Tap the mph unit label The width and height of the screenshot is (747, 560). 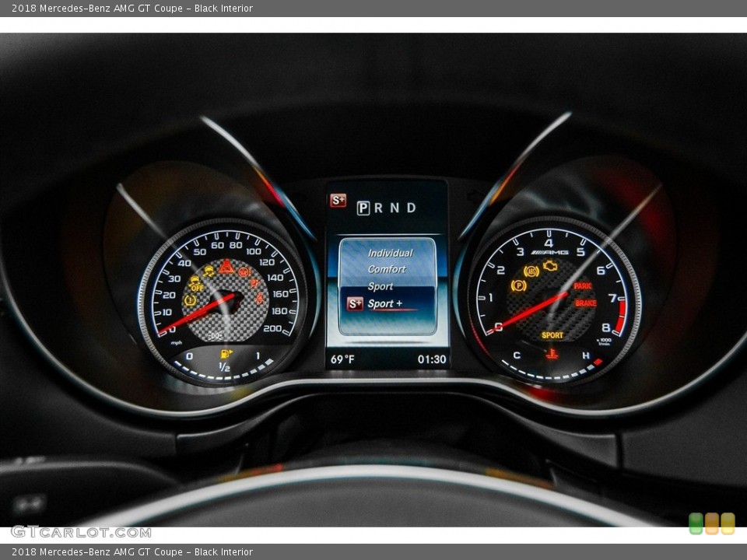tap(177, 342)
